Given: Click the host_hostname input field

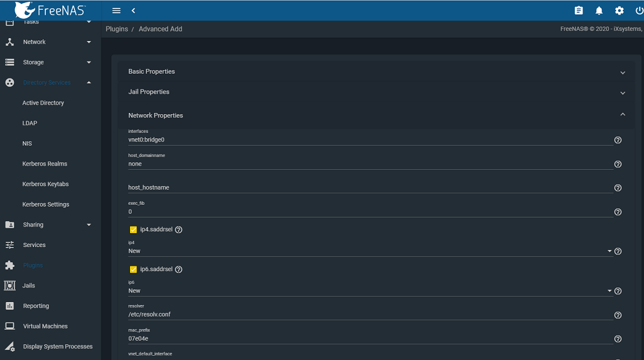Looking at the screenshot, I should coord(370,188).
